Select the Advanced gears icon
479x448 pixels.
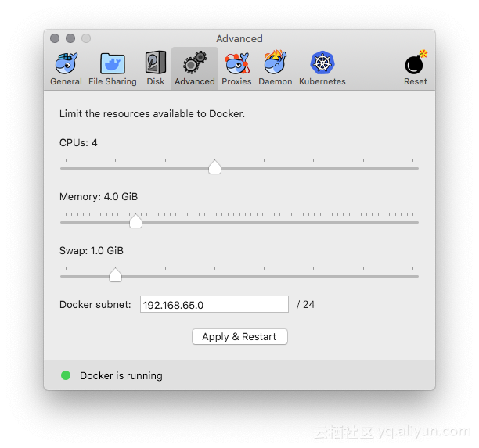(x=195, y=63)
